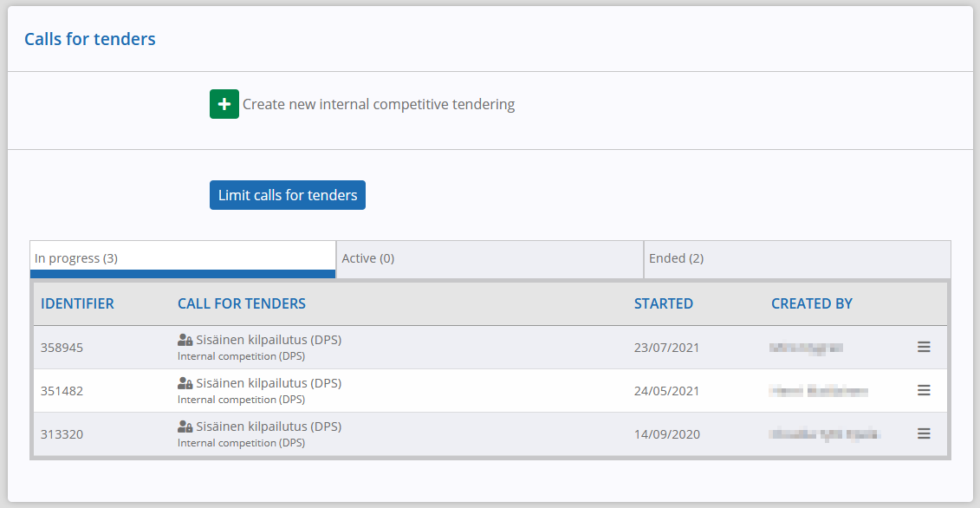
Task: Open Sisäinen kilpailutus (DPS) tender 358945
Action: (269, 340)
